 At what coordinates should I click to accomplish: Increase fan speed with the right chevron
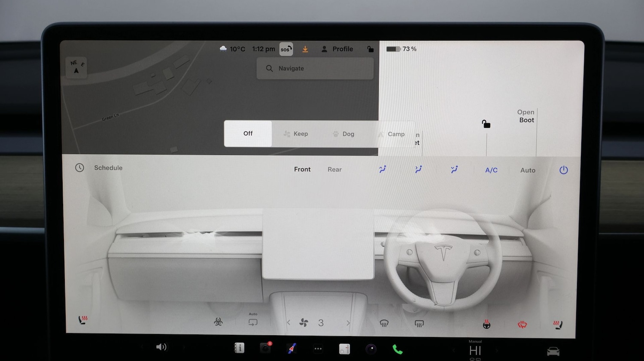348,322
